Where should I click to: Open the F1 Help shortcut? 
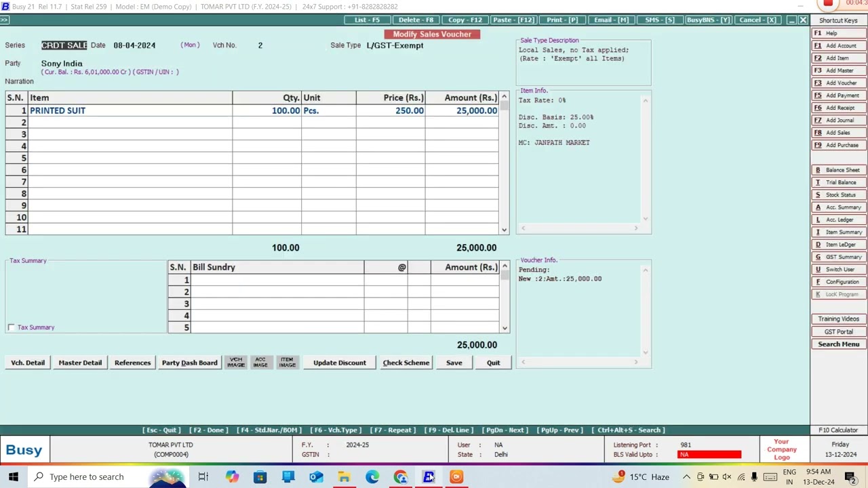(x=839, y=33)
